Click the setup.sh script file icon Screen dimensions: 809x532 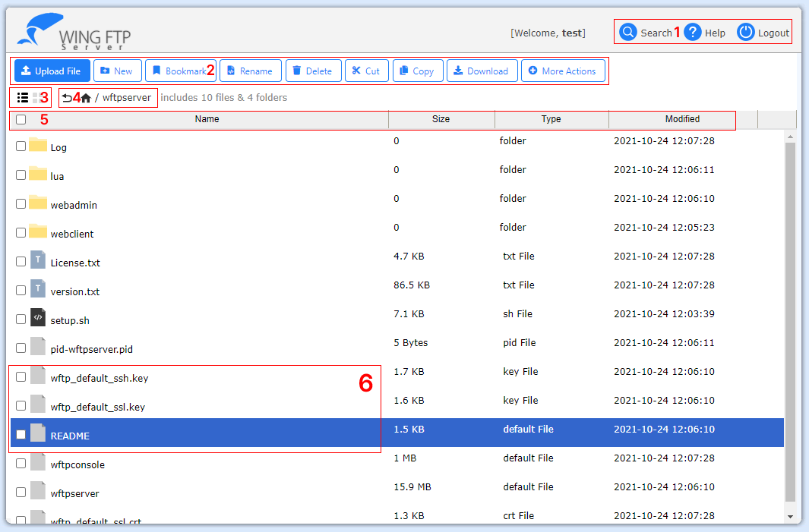(38, 317)
